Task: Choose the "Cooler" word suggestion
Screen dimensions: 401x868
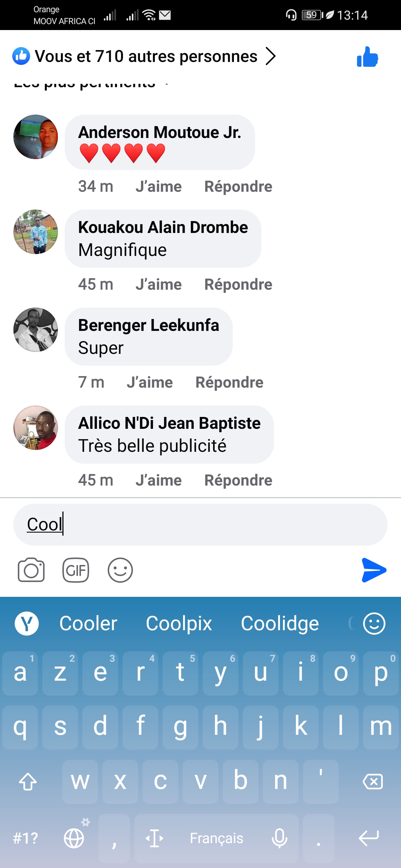Action: (x=88, y=624)
